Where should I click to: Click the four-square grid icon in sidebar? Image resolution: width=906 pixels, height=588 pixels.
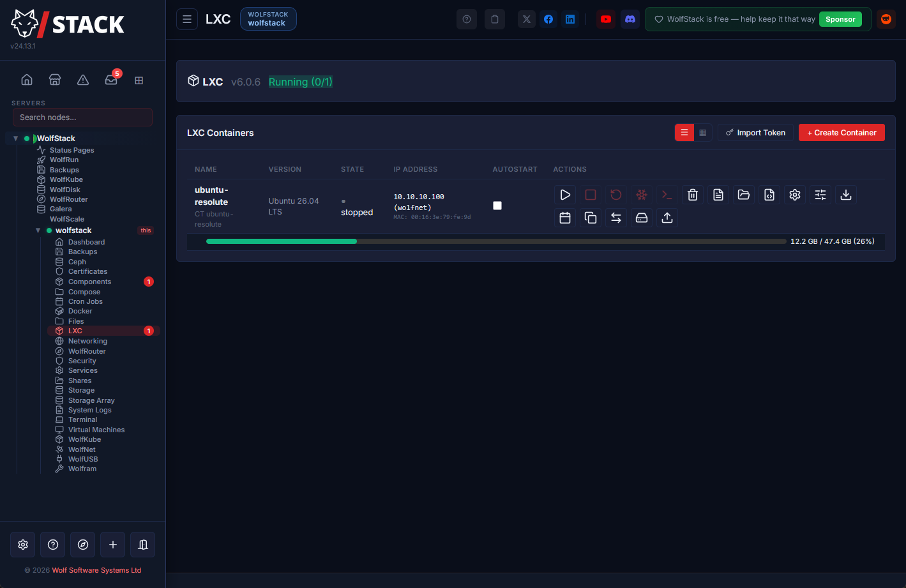tap(139, 80)
